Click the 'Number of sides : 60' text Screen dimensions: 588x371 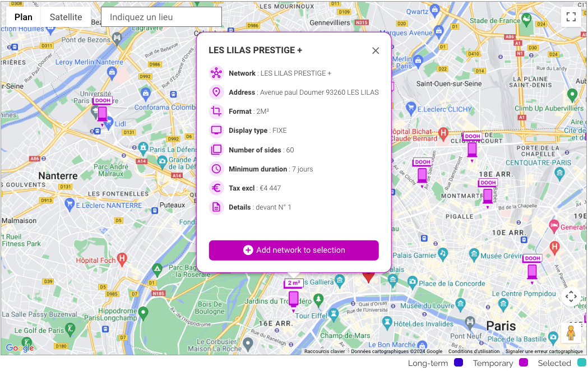pos(261,150)
